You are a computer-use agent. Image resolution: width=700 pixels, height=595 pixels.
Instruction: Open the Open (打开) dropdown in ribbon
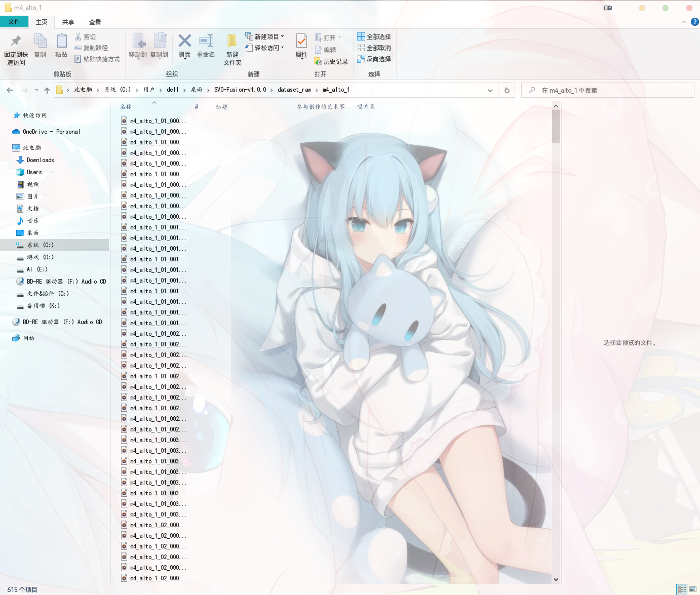coord(328,37)
